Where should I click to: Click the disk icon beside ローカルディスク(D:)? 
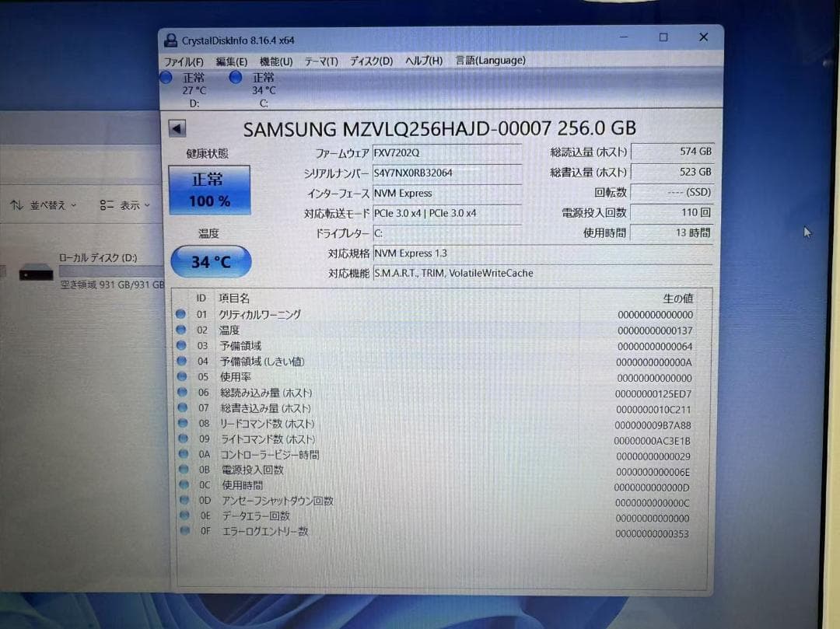pos(37,273)
